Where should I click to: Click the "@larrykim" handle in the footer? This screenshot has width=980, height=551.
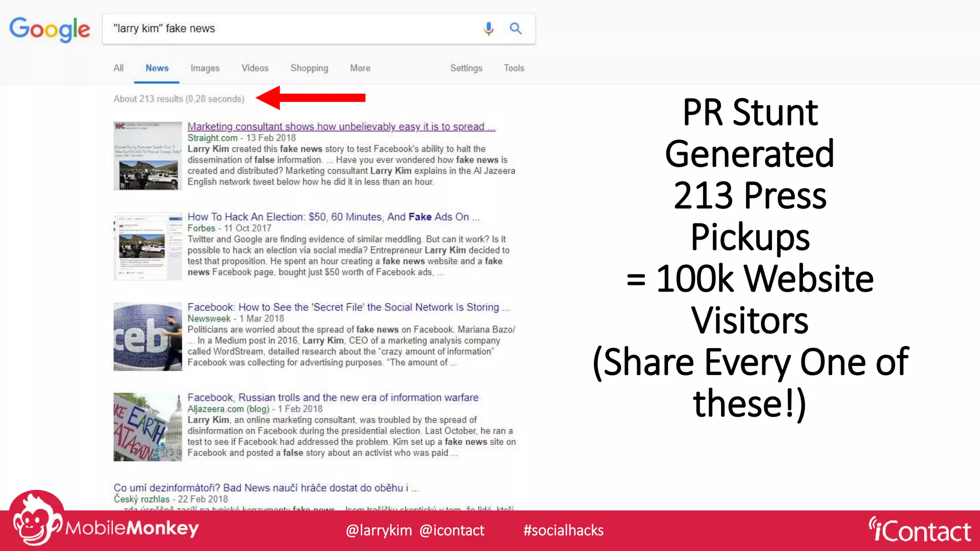[379, 530]
